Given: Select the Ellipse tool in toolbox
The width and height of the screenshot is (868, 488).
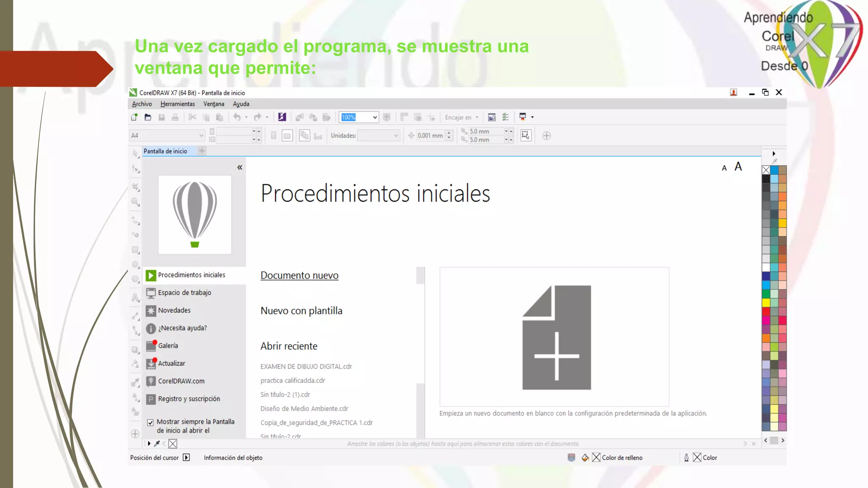Looking at the screenshot, I should [x=136, y=265].
